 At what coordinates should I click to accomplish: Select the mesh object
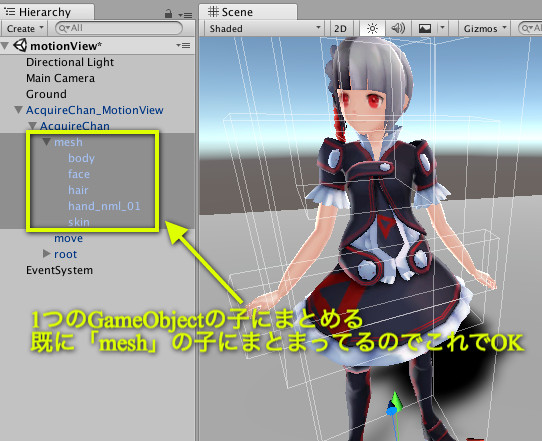(68, 142)
